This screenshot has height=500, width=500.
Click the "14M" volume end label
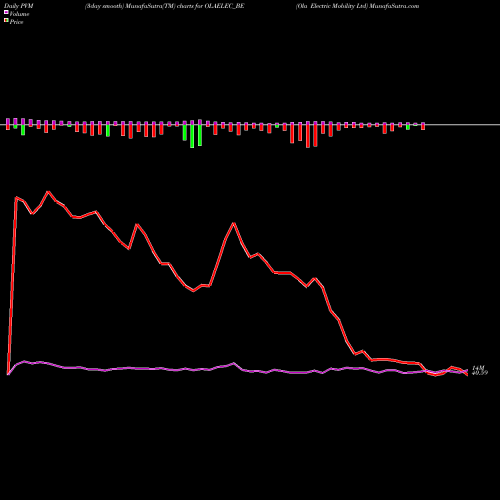coord(478,367)
